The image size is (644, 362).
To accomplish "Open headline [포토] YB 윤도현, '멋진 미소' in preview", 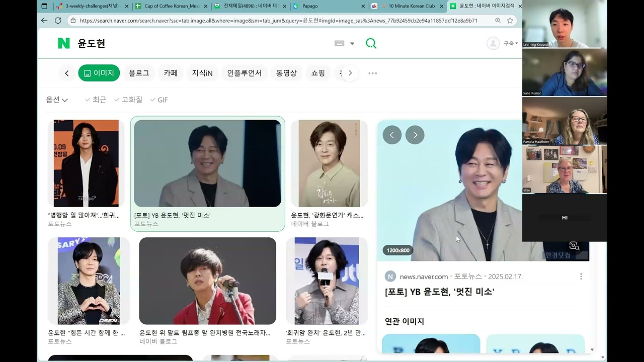I will (x=439, y=292).
